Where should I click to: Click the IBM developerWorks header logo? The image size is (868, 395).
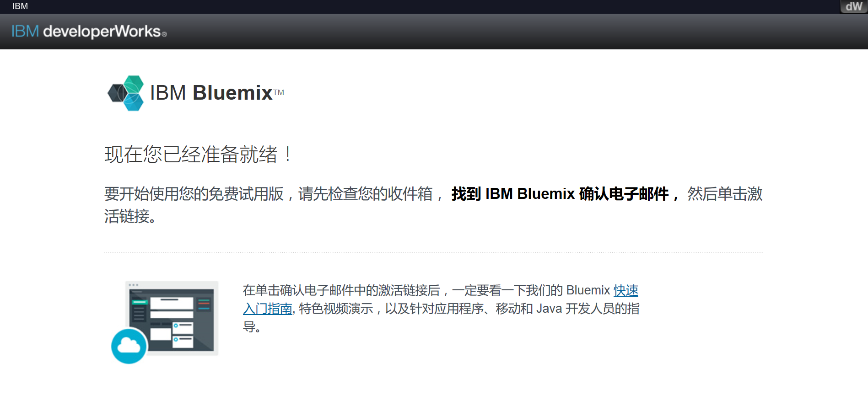87,31
